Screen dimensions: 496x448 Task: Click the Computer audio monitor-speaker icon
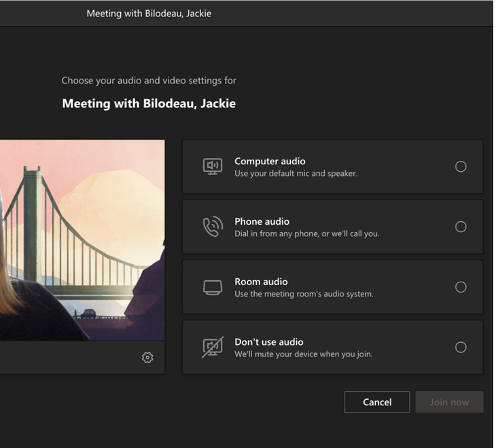tap(213, 166)
